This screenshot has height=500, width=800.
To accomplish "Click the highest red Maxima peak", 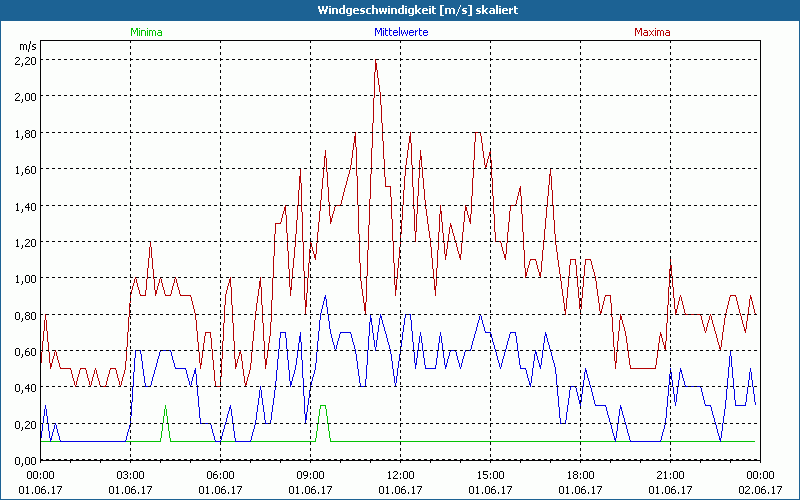I will [x=376, y=62].
